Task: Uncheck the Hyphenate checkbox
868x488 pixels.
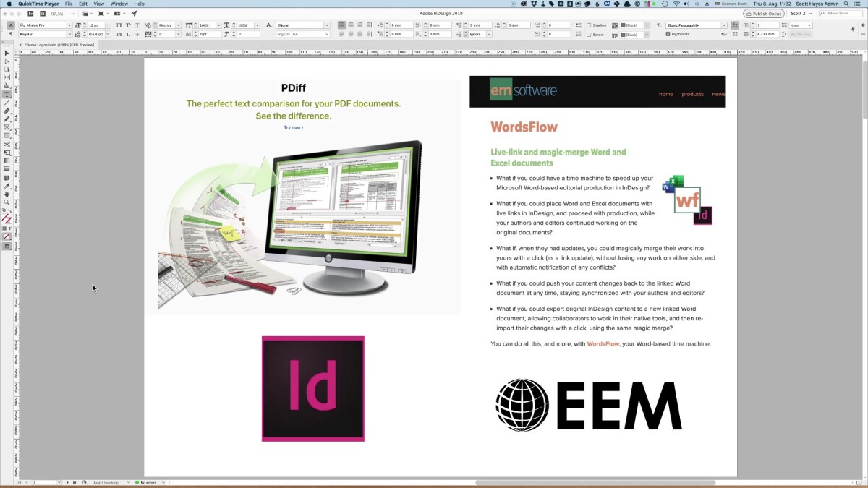Action: coord(668,34)
